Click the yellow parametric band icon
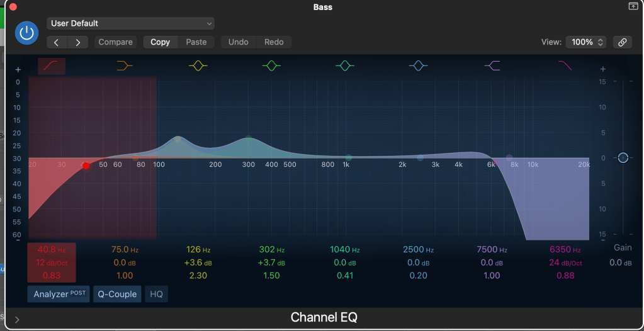The height and width of the screenshot is (331, 644). click(x=198, y=65)
